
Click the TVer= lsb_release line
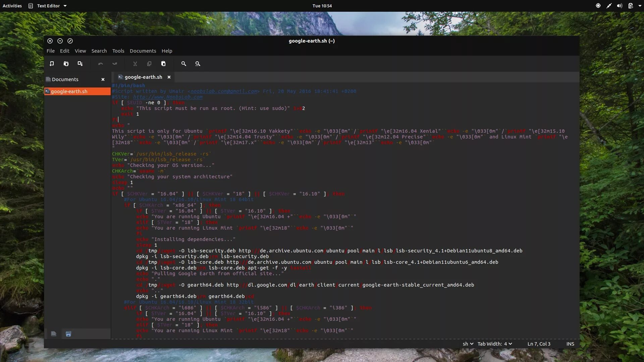click(159, 160)
